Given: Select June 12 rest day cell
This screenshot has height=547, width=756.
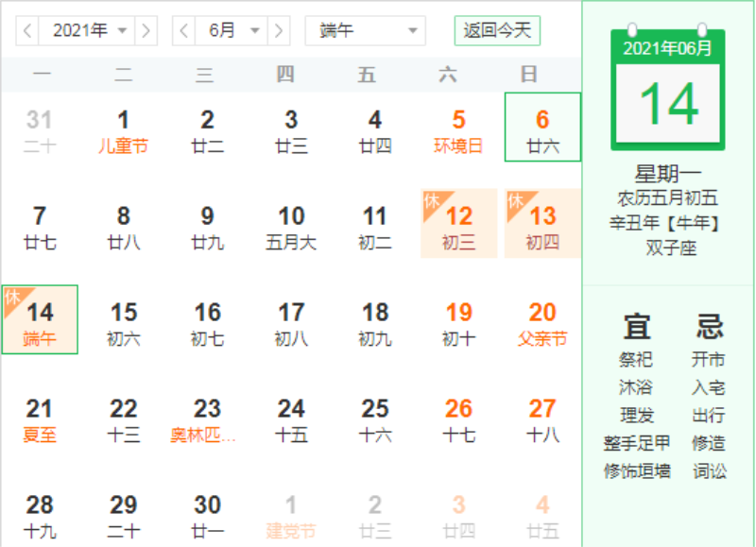Looking at the screenshot, I should coord(458,224).
